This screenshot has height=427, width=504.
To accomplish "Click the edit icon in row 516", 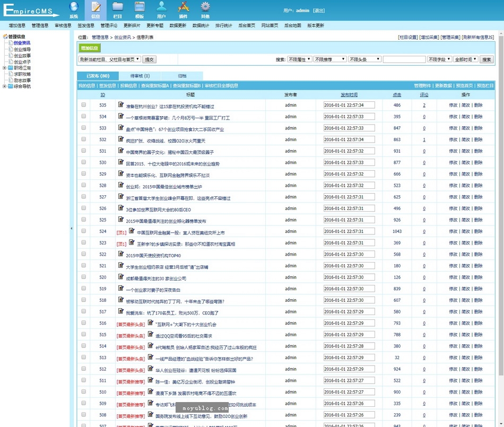I will point(151,323).
